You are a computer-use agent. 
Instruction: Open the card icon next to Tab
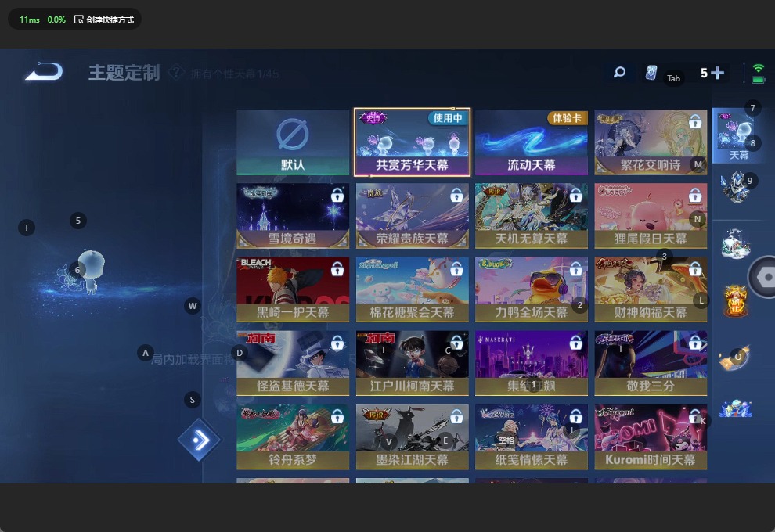pyautogui.click(x=651, y=73)
